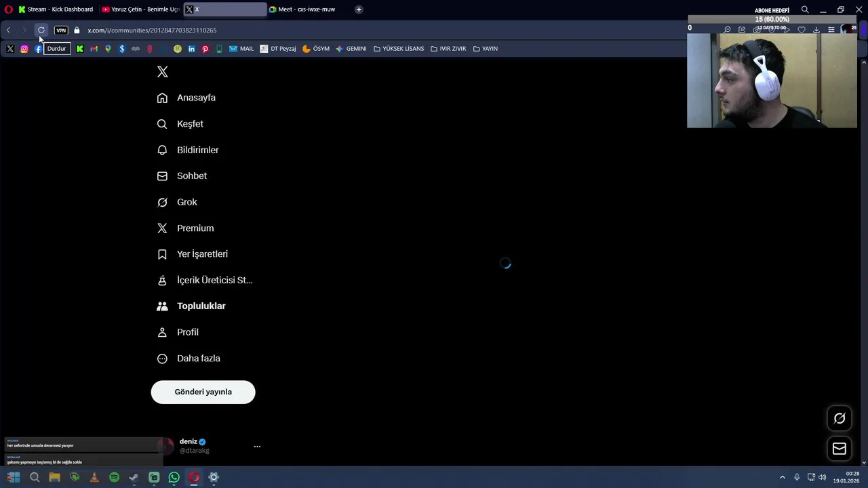Open Bildirimler in the sidebar
The image size is (868, 488).
pos(187,150)
